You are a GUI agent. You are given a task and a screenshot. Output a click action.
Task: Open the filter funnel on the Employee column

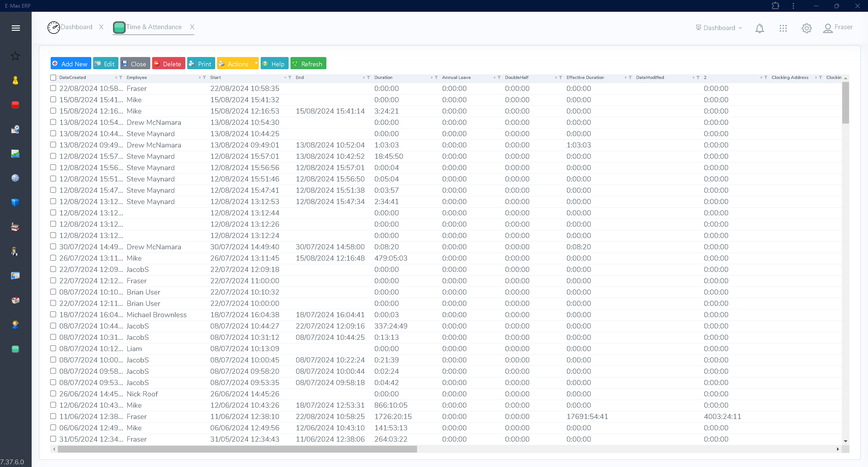204,77
